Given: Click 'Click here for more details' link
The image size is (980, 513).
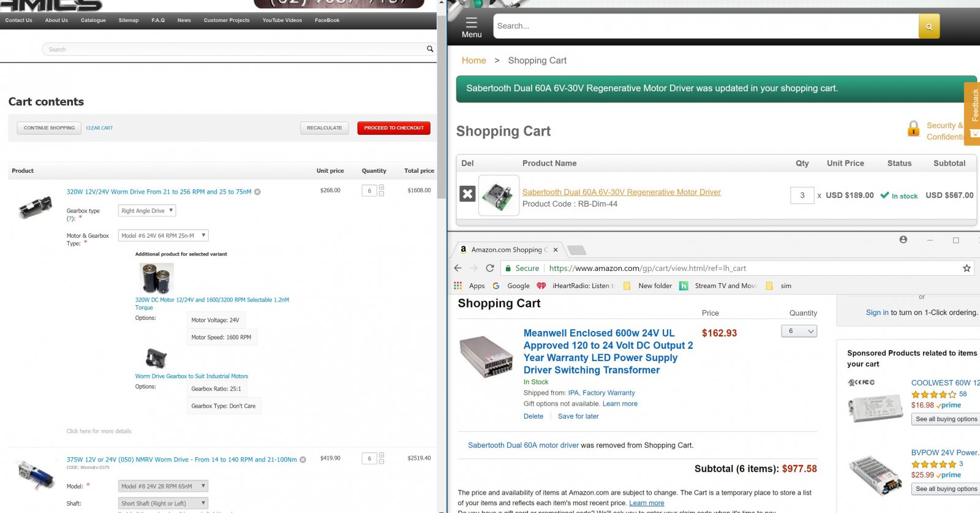Looking at the screenshot, I should [99, 431].
